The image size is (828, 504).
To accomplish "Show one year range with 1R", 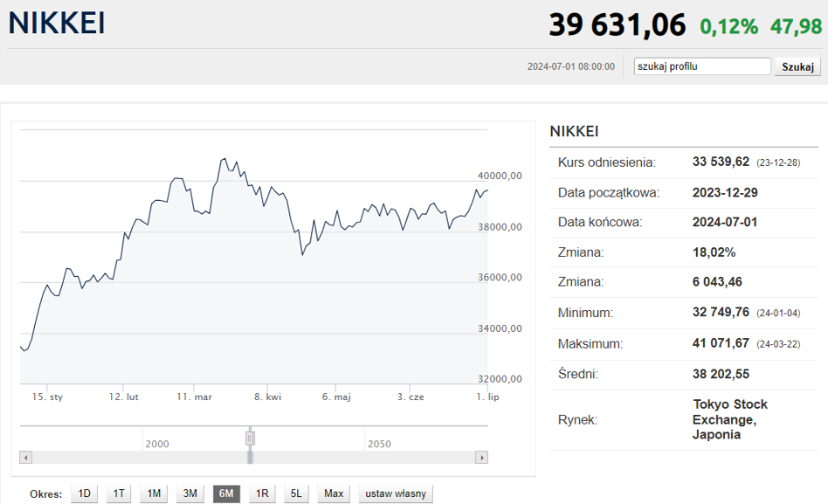I will click(262, 494).
